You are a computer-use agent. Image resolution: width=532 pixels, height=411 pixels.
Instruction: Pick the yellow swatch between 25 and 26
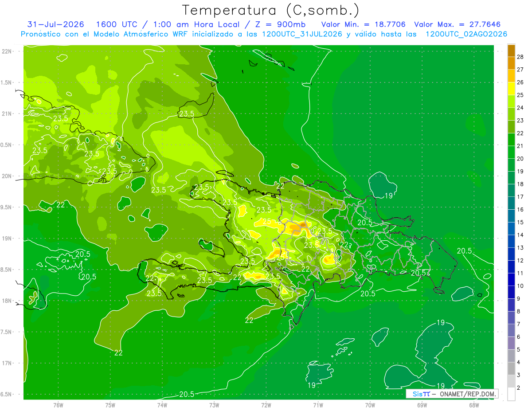511,89
